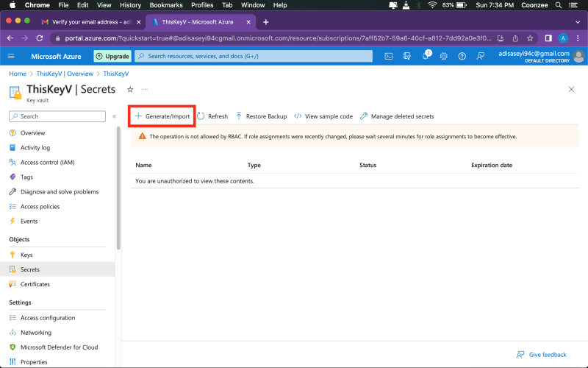
Task: Open the Window menu in menu bar
Action: (253, 5)
